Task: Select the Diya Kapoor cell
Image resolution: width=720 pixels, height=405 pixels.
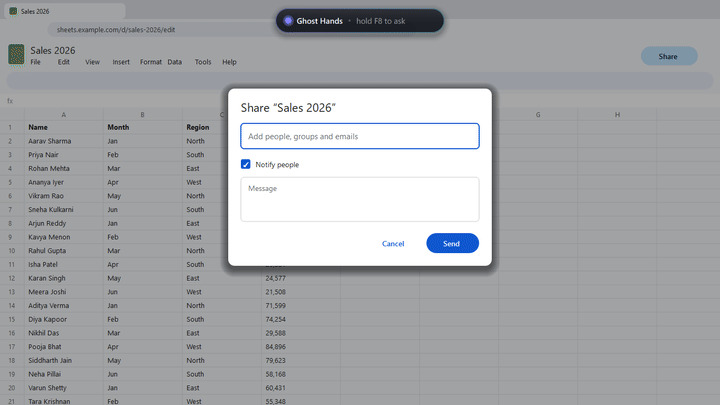Action: click(x=64, y=319)
